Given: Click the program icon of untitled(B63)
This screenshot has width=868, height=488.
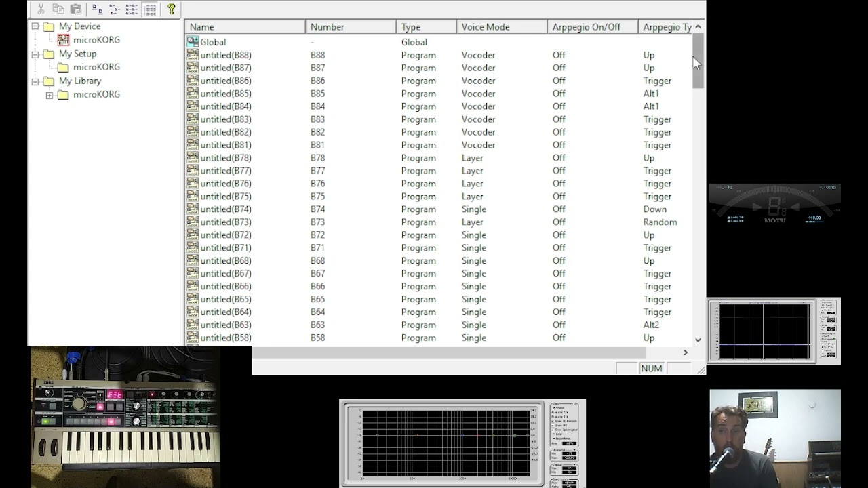Looking at the screenshot, I should [193, 325].
